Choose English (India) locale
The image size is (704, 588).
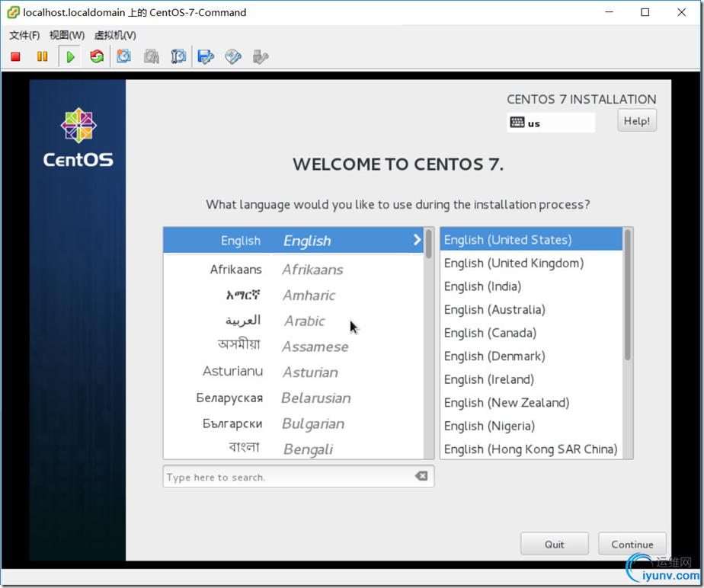coord(532,286)
